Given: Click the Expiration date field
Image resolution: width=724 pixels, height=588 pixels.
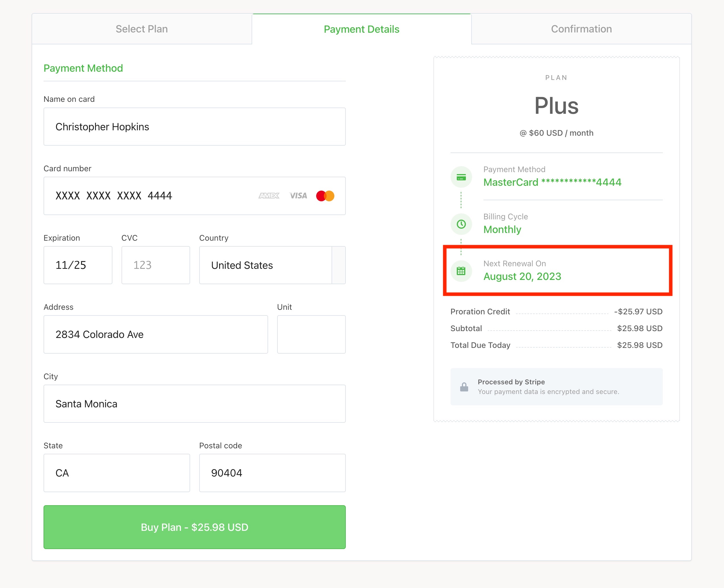Looking at the screenshot, I should point(78,265).
